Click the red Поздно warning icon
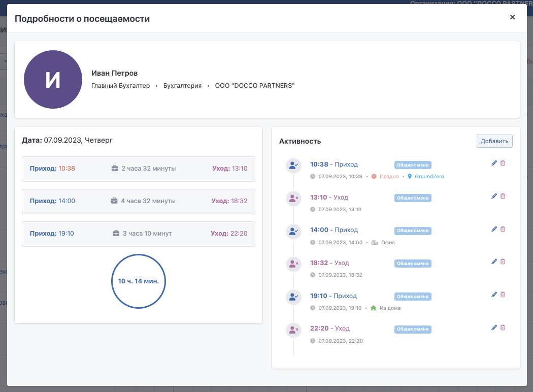Viewport: 533px width, 392px height. click(x=374, y=177)
